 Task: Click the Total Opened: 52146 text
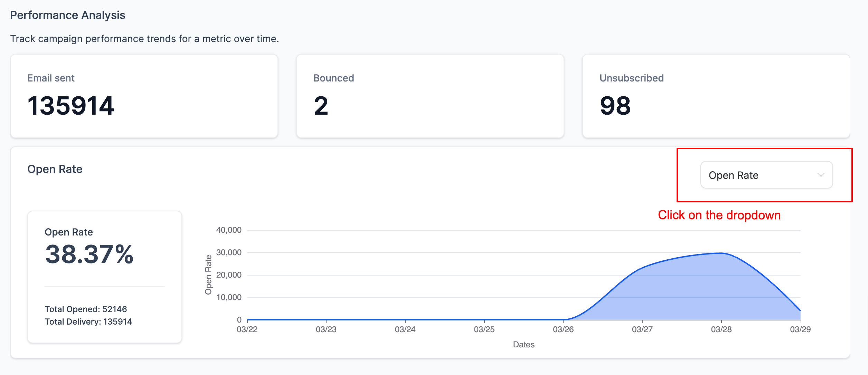(x=86, y=309)
